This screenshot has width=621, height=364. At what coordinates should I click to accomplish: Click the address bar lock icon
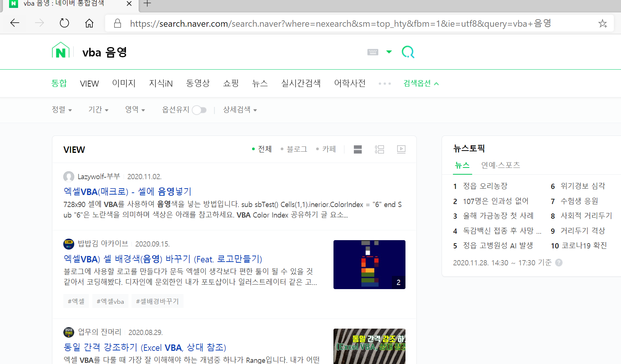coord(118,23)
